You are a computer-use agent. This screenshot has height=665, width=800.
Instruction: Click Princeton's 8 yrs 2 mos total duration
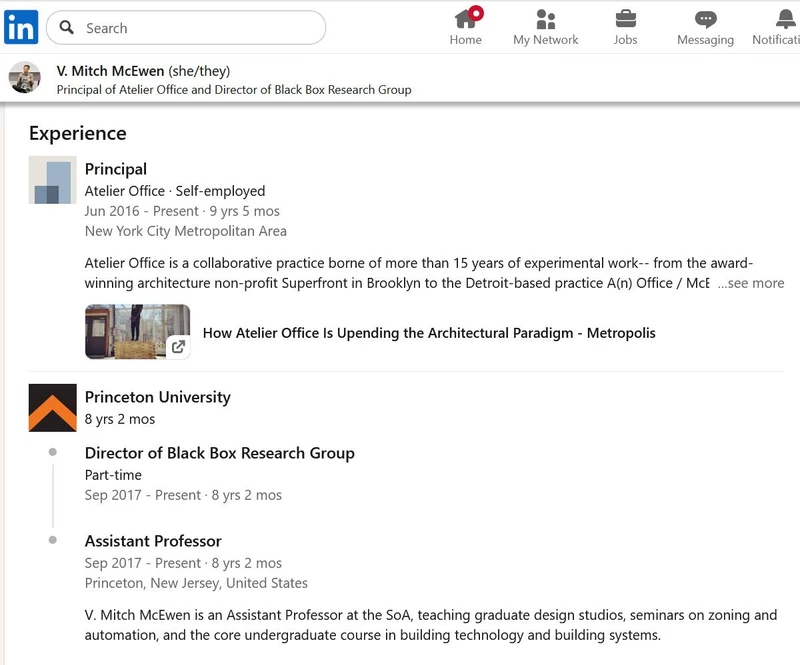120,419
